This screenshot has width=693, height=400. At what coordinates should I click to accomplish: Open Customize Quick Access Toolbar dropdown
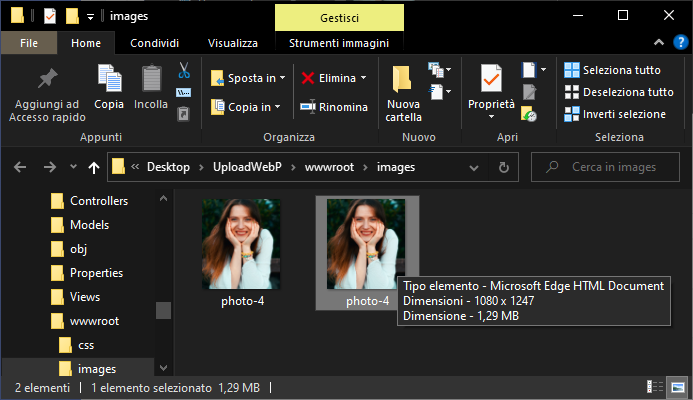[x=91, y=17]
